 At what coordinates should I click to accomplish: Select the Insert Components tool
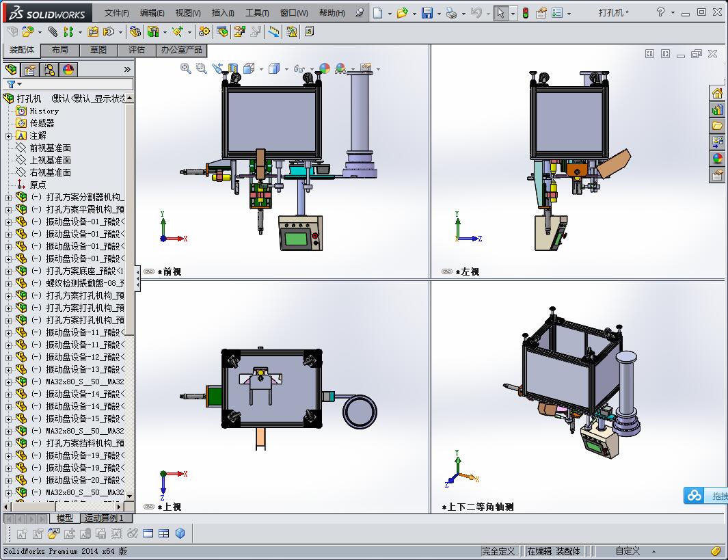coord(27,31)
